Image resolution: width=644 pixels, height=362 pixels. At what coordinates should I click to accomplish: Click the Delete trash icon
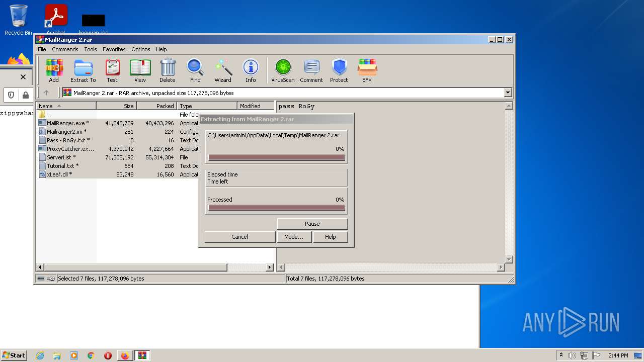point(168,70)
